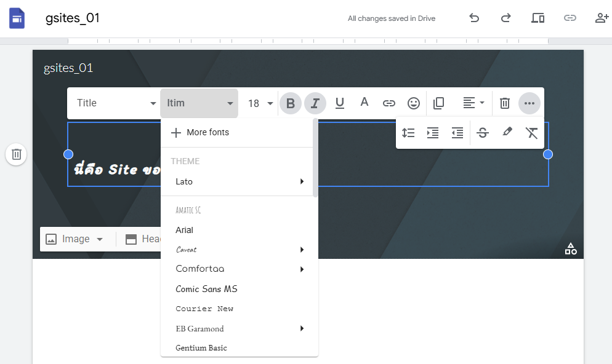Click the line spacing icon

[408, 133]
